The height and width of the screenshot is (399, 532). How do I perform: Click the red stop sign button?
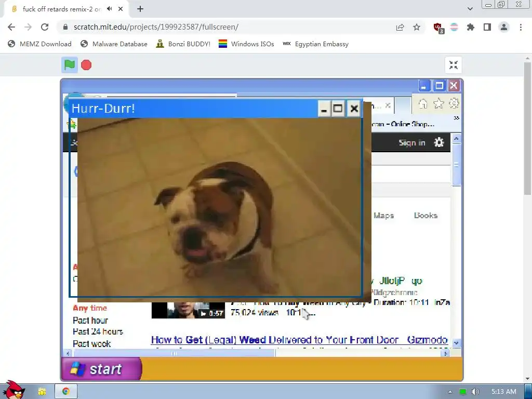point(86,65)
